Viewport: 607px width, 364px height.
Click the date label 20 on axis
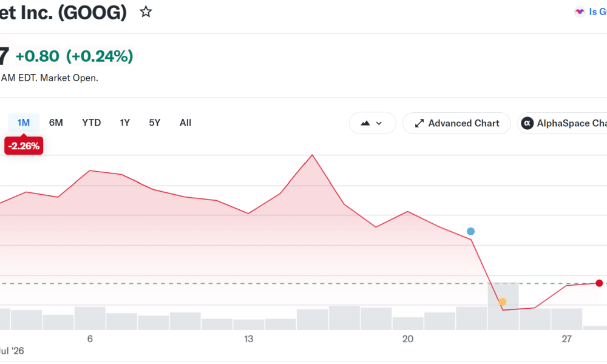coord(408,339)
